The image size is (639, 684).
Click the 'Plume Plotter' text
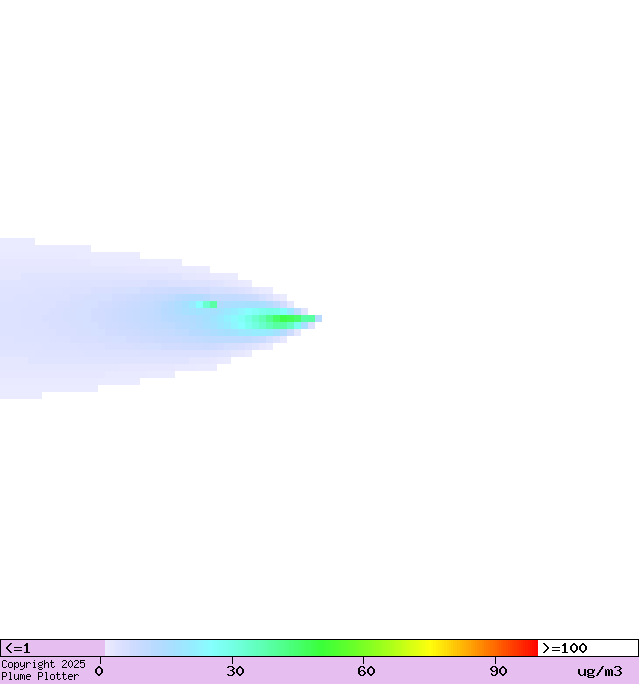click(40, 676)
